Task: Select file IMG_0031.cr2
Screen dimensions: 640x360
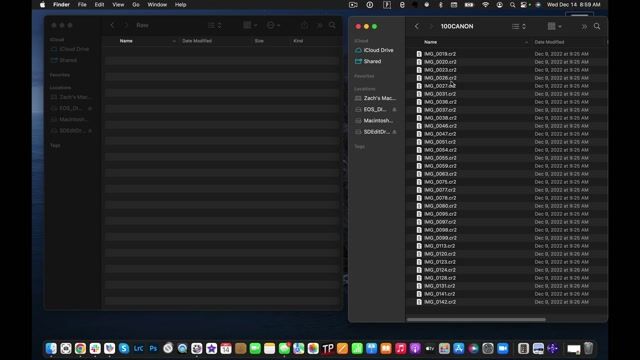Action: 440,94
